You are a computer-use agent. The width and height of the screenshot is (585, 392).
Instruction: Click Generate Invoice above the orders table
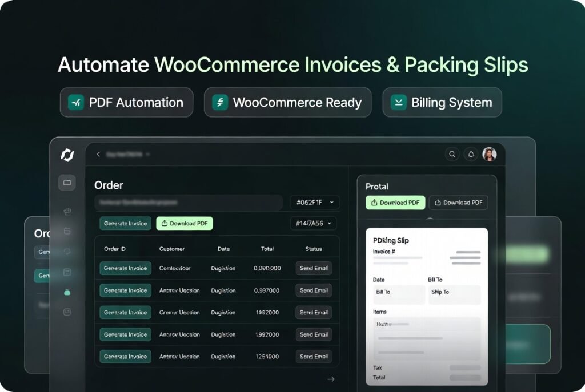(125, 223)
